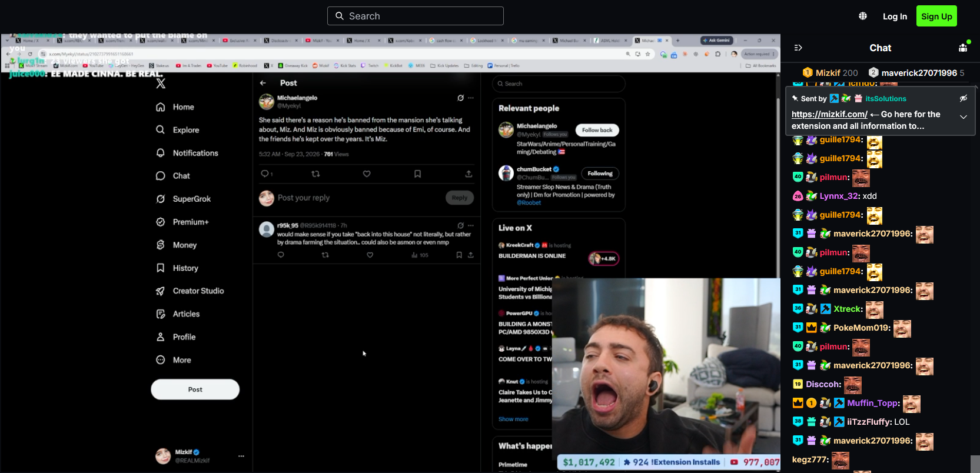Expand the pinned message chevron
Image resolution: width=980 pixels, height=473 pixels.
pos(964,116)
